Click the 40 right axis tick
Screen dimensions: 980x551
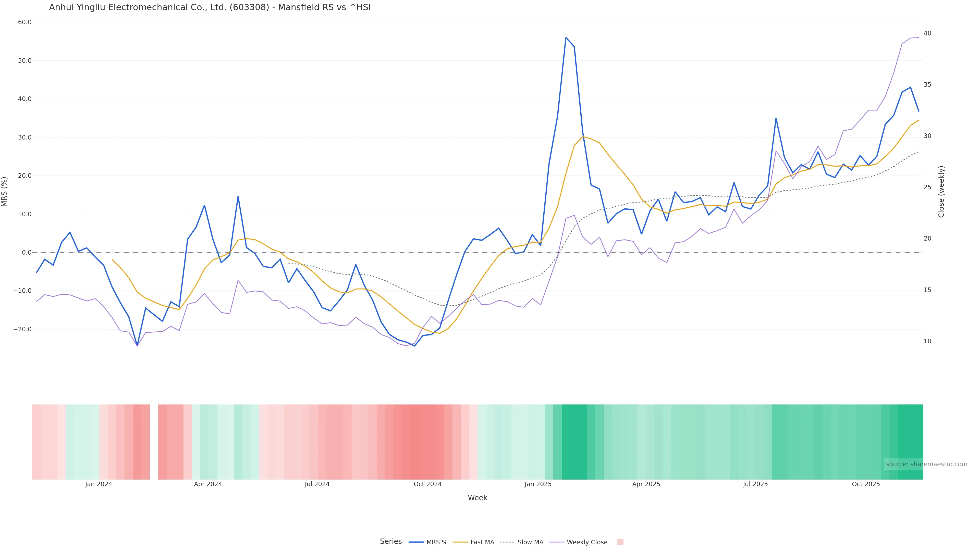(927, 33)
